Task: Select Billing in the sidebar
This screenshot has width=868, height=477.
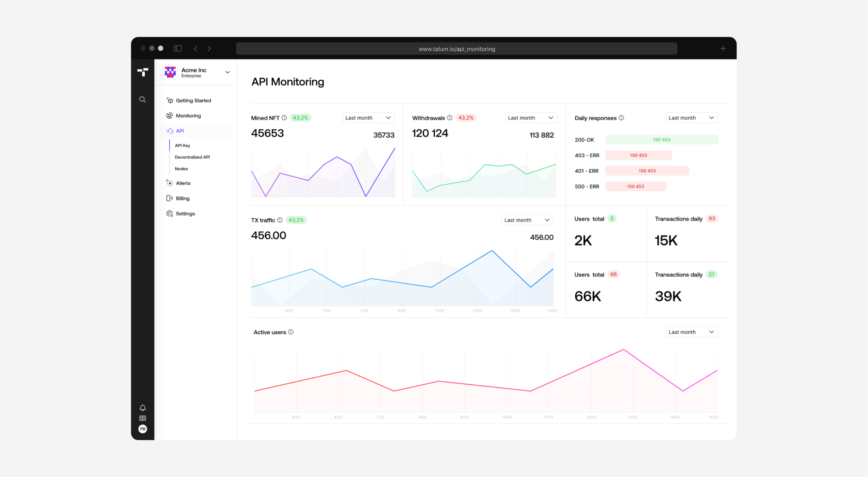Action: [183, 198]
